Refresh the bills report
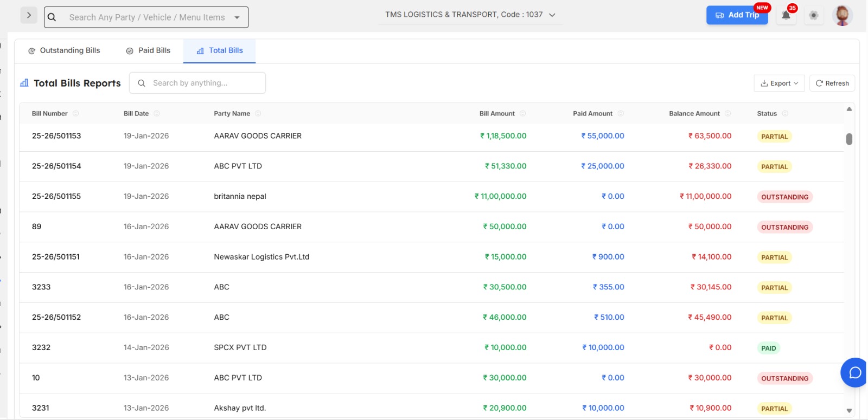Viewport: 868px width, 420px height. [x=832, y=83]
